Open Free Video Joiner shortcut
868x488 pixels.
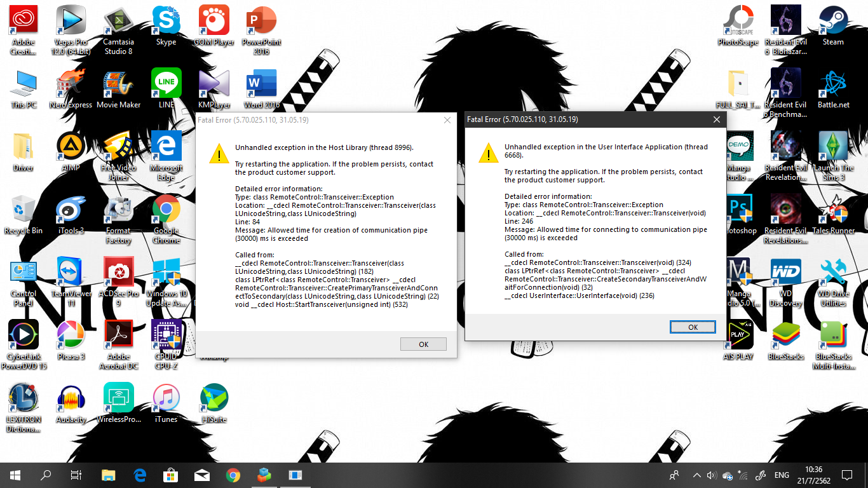(118, 155)
